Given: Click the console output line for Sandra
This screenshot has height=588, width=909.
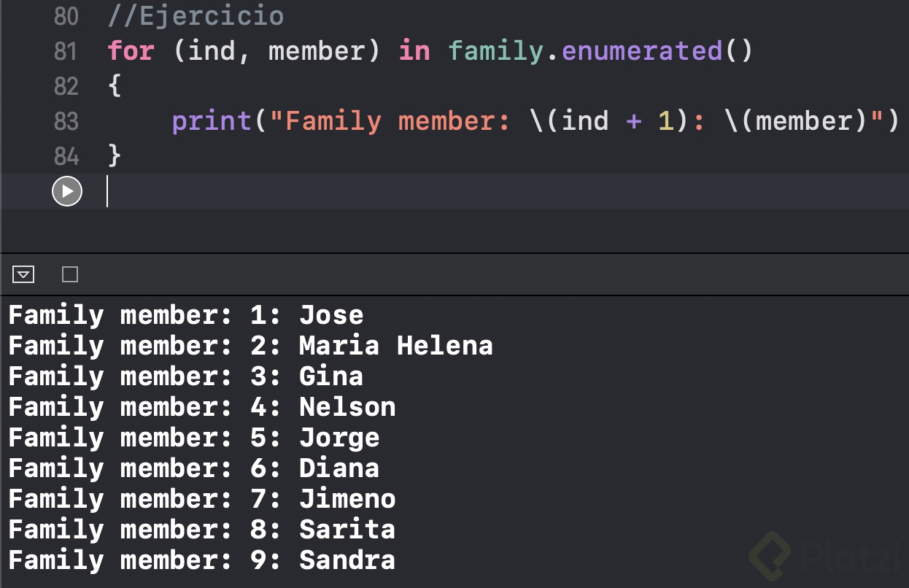Looking at the screenshot, I should pyautogui.click(x=201, y=560).
